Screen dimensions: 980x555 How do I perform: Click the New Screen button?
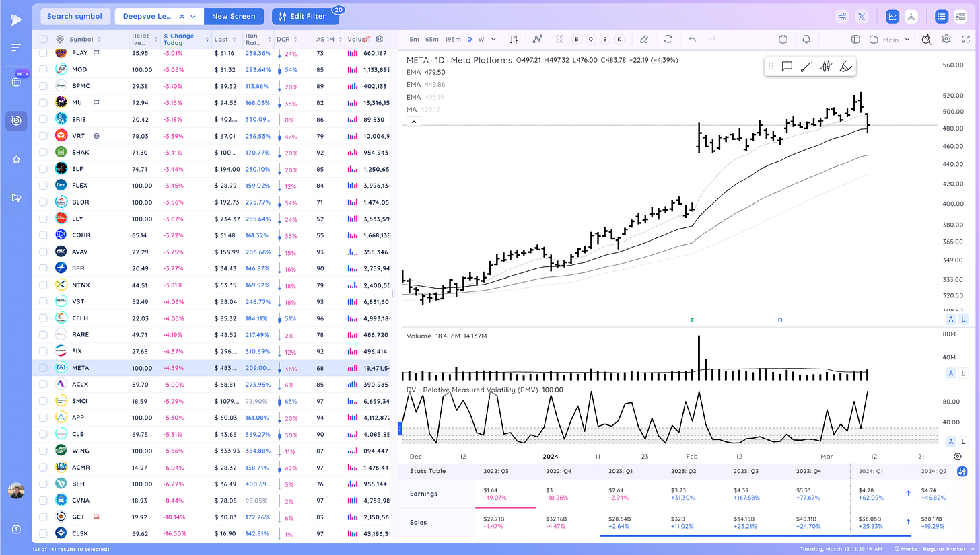(234, 16)
